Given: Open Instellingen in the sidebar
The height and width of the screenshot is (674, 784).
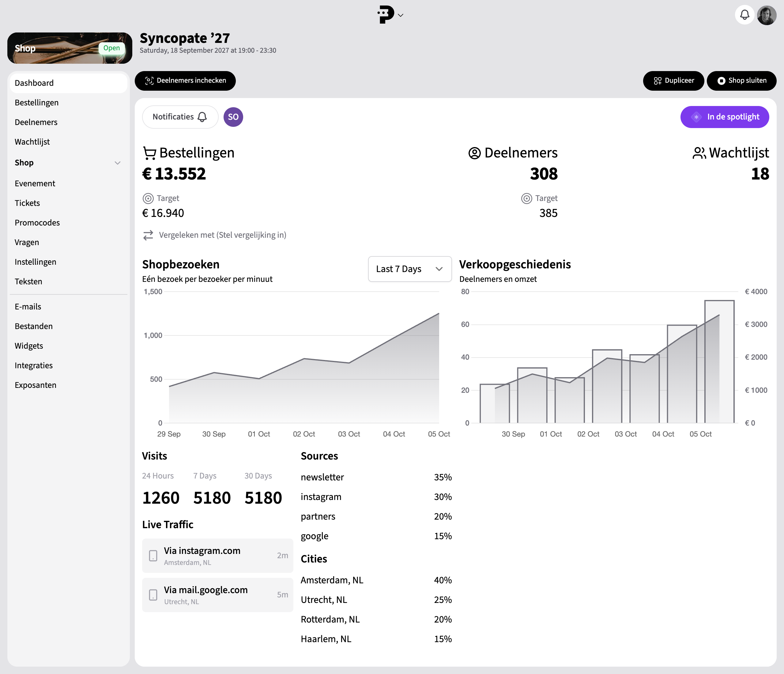Looking at the screenshot, I should 69,262.
